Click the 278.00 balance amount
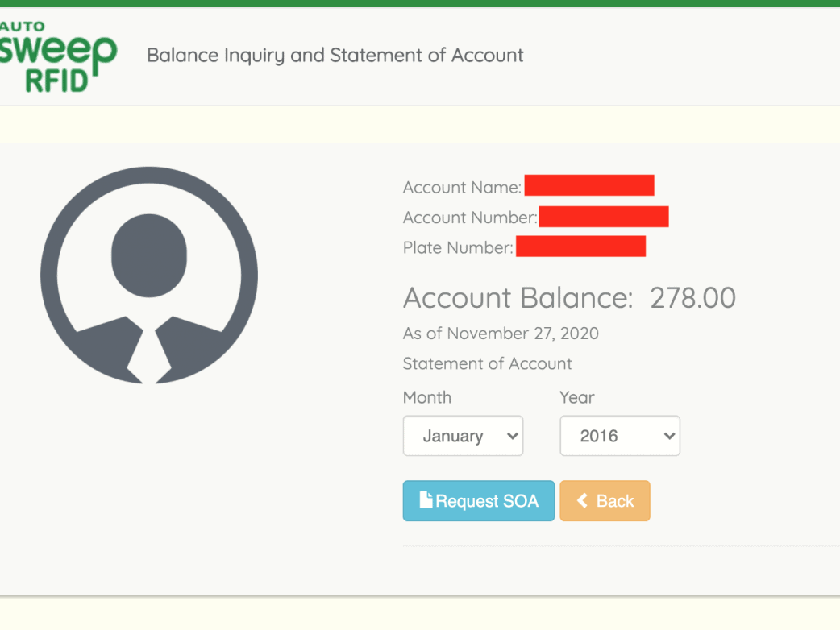The width and height of the screenshot is (840, 630). (x=692, y=298)
